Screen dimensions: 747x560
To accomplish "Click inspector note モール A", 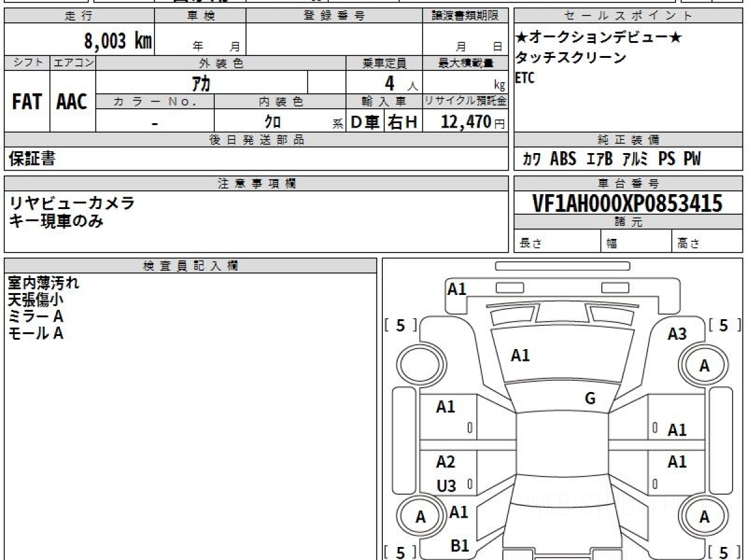I will (35, 334).
